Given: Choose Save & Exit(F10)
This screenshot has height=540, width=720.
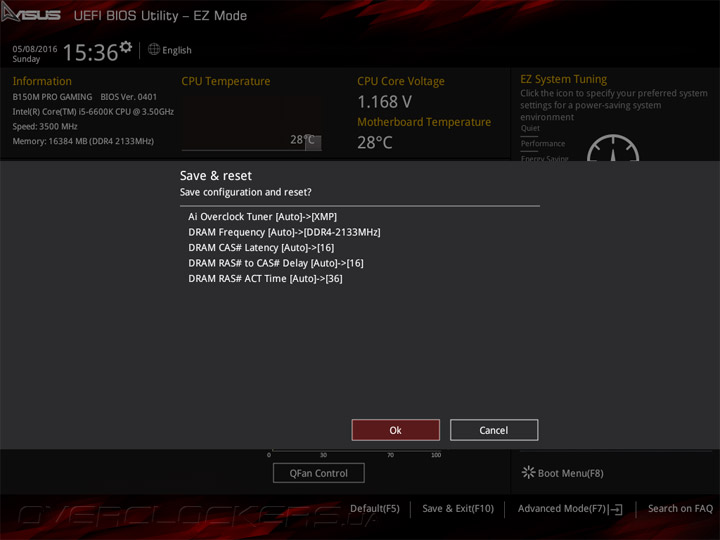Looking at the screenshot, I should click(x=458, y=509).
